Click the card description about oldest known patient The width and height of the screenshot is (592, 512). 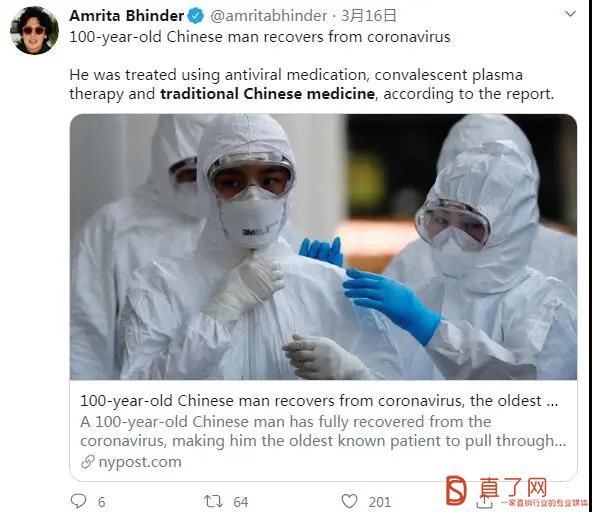[x=323, y=431]
